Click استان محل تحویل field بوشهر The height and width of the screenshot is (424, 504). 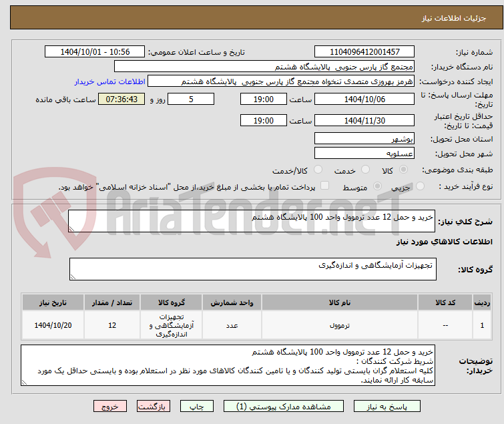pyautogui.click(x=364, y=138)
